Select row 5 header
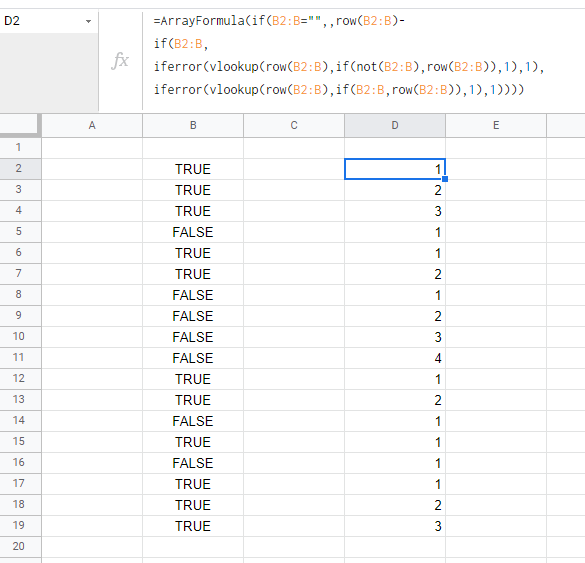Screen dimensions: 585x563 coord(19,232)
